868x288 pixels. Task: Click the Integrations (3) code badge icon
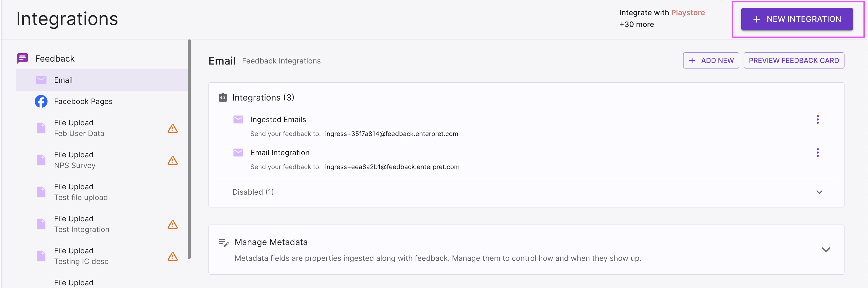click(x=223, y=97)
